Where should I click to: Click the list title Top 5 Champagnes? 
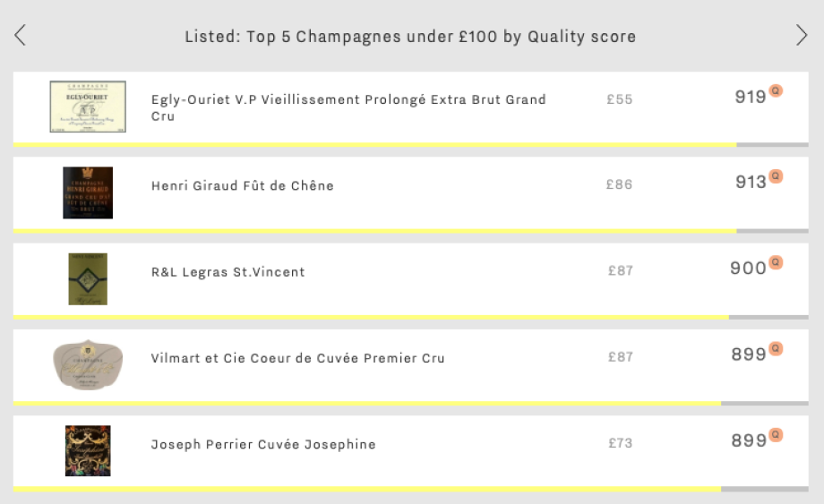(410, 36)
